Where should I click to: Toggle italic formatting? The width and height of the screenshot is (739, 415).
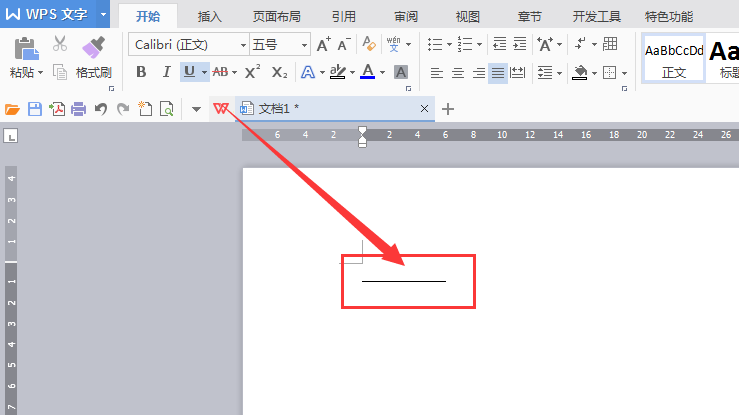point(166,72)
